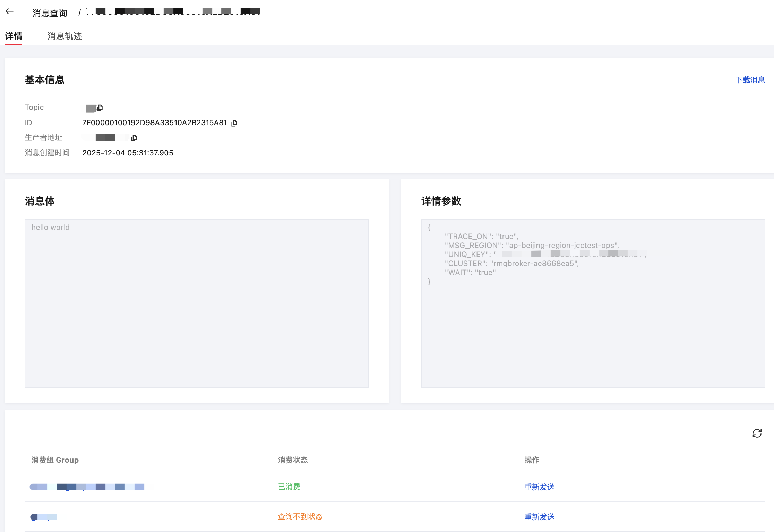Click the "CLUSTER": "rmqbroker-ae8668ea5" line
Image resolution: width=774 pixels, height=532 pixels.
512,264
